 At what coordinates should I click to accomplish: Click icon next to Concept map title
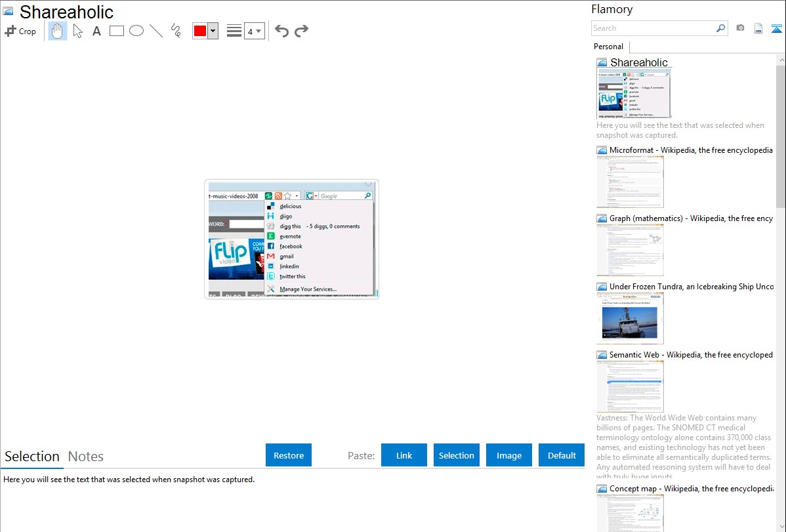tap(602, 488)
